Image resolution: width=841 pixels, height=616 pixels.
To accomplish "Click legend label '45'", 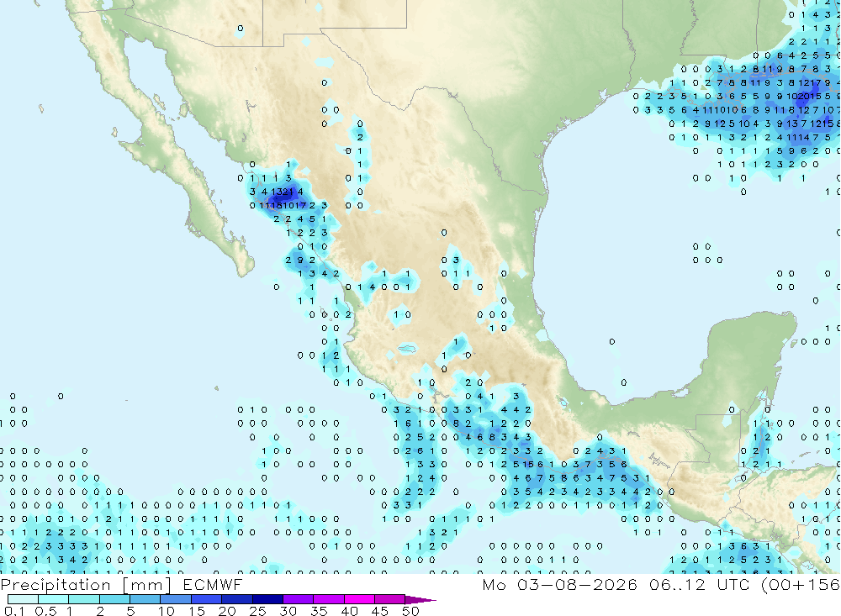I will [380, 611].
